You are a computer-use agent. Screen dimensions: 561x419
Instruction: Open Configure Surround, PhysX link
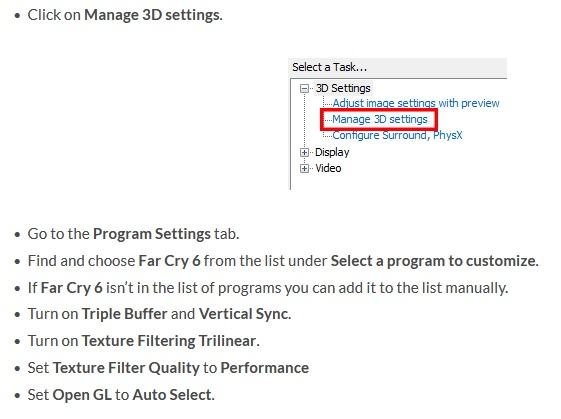(397, 135)
